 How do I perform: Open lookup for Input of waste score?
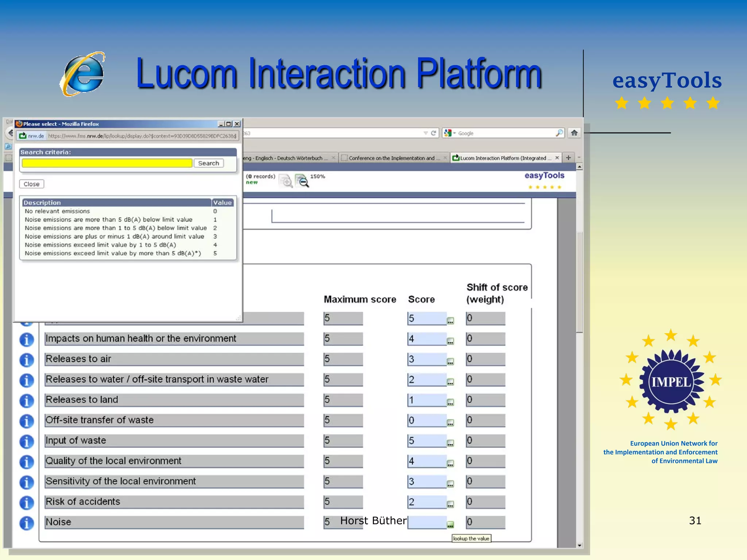pos(450,443)
